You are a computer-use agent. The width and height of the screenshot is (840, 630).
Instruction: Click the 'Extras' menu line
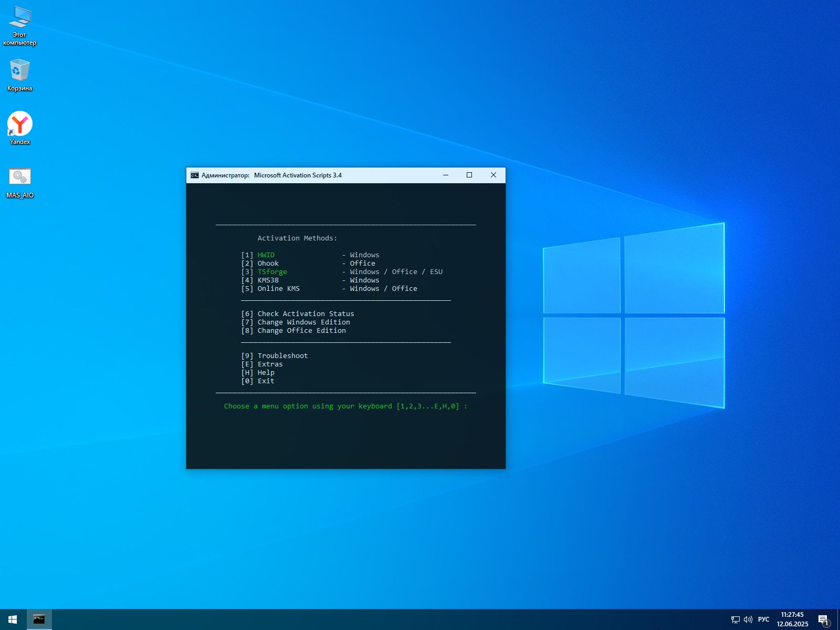(x=262, y=364)
